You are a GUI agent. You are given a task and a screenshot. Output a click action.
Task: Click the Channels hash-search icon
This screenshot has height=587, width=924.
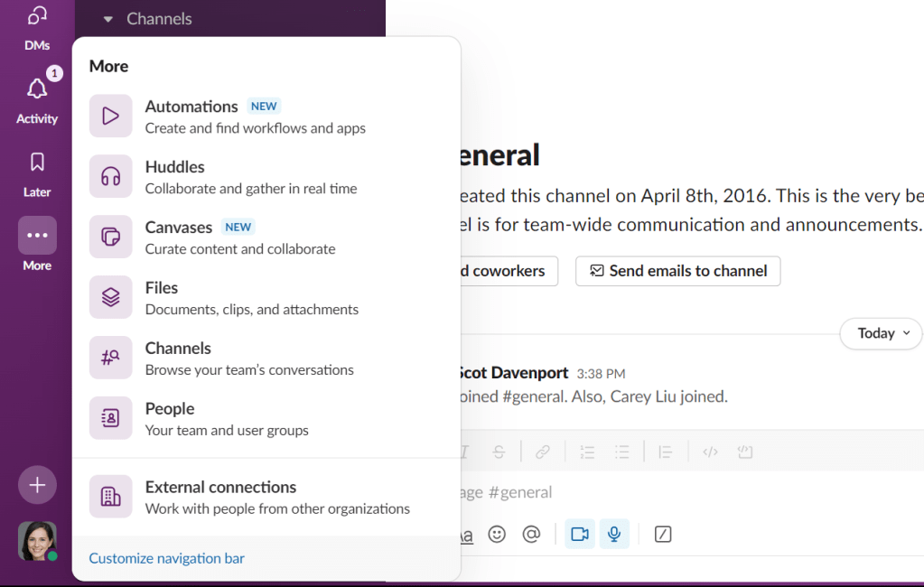point(111,358)
